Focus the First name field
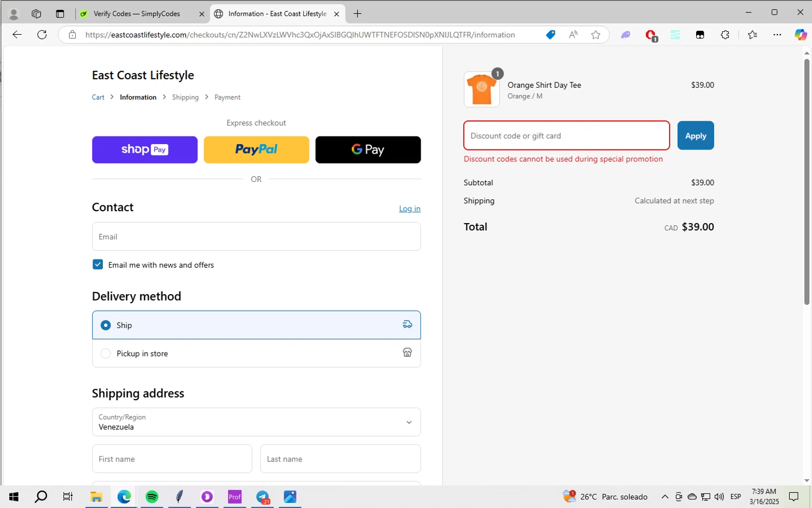The height and width of the screenshot is (508, 812). click(x=172, y=459)
